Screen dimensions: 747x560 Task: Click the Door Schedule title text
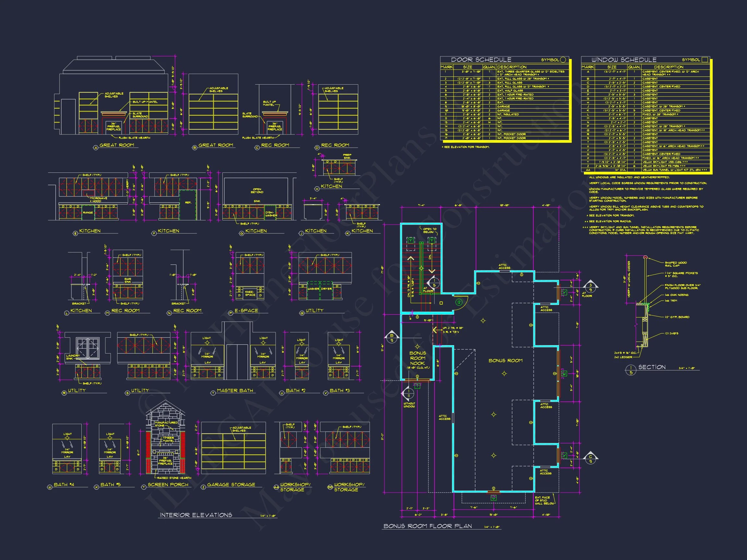(x=481, y=60)
